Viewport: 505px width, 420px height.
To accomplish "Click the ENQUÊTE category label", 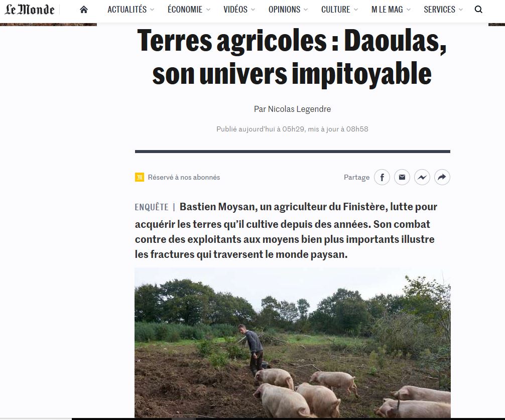I will (152, 207).
